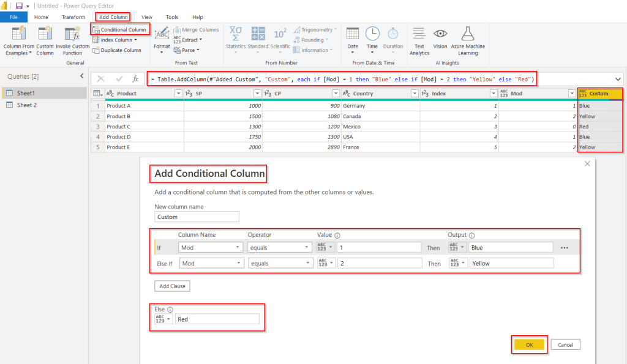Click Add Clause button
627x364 pixels.
tap(172, 286)
